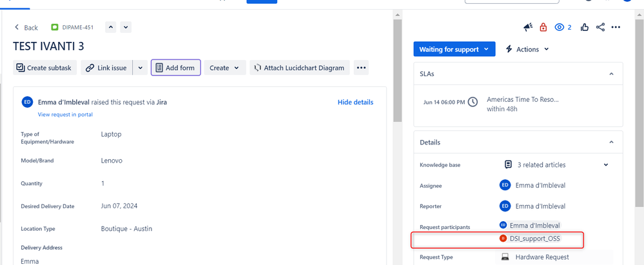Click the share icon
The image size is (644, 265).
click(600, 28)
